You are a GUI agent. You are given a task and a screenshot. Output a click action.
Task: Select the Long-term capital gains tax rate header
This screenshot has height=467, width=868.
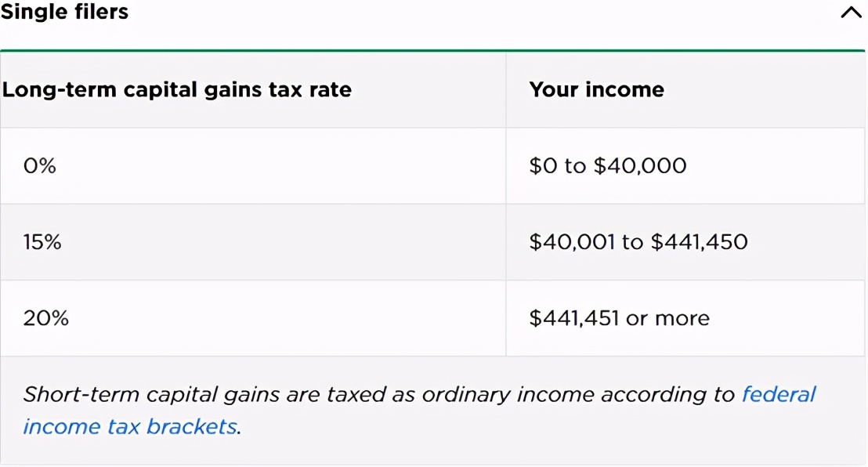(x=177, y=89)
